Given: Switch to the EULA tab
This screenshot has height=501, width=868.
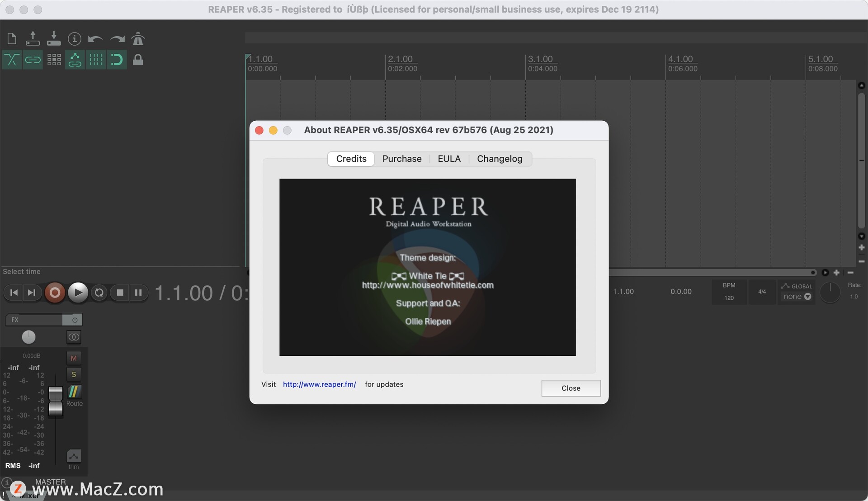Looking at the screenshot, I should coord(449,159).
